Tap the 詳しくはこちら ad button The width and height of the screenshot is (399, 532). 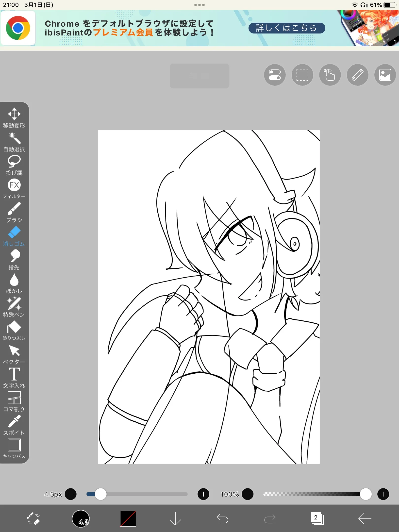(x=287, y=28)
